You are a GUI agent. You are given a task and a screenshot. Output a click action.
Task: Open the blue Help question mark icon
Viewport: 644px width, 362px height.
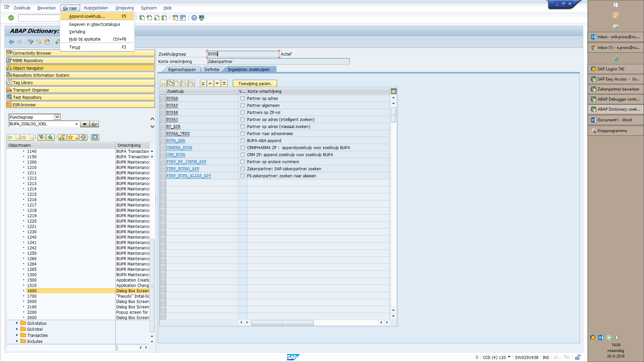[x=194, y=18]
